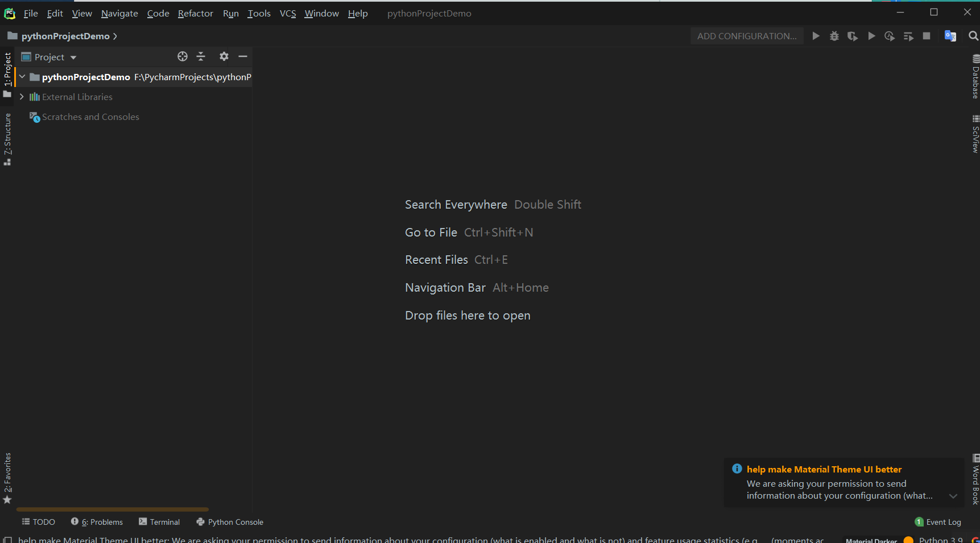Open the Refactor menu
The width and height of the screenshot is (980, 543).
pos(195,13)
